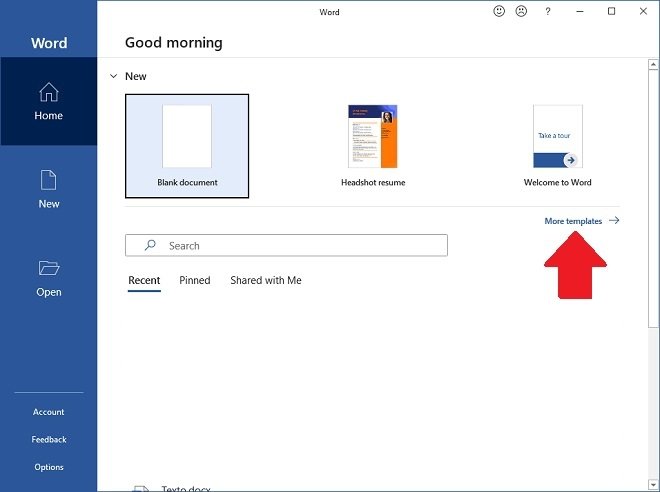Minimize the Word window

[580, 11]
